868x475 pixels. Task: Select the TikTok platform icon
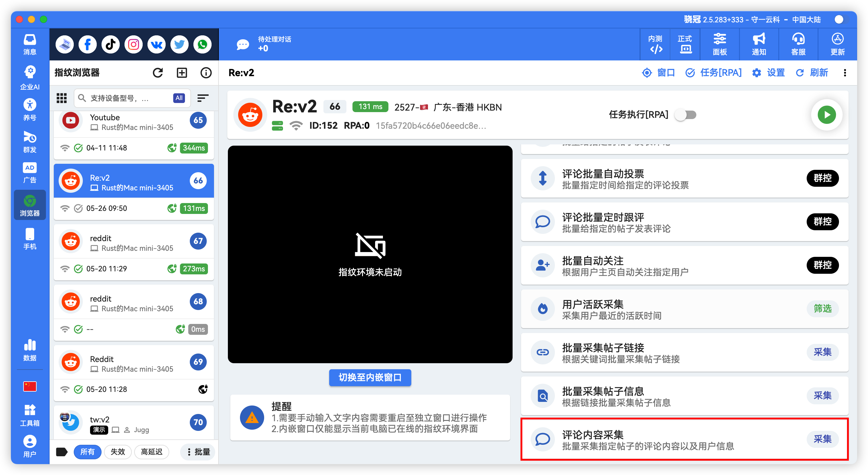click(x=111, y=44)
